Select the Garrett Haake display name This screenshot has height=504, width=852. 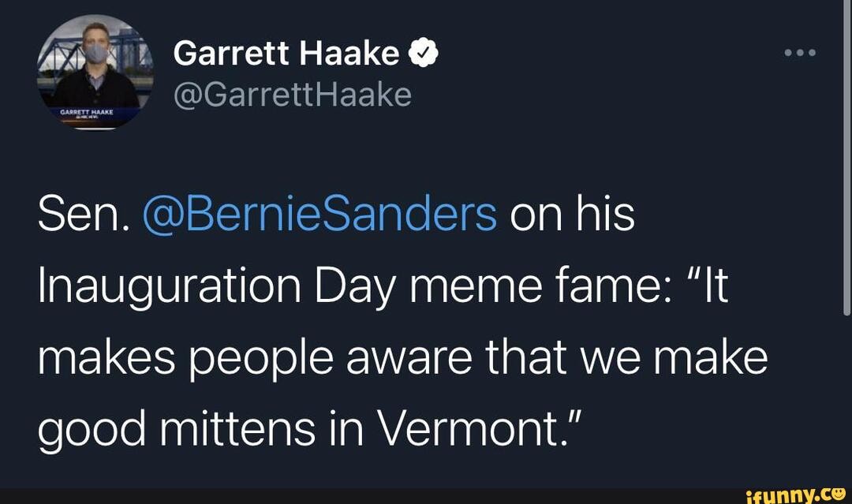[x=285, y=52]
